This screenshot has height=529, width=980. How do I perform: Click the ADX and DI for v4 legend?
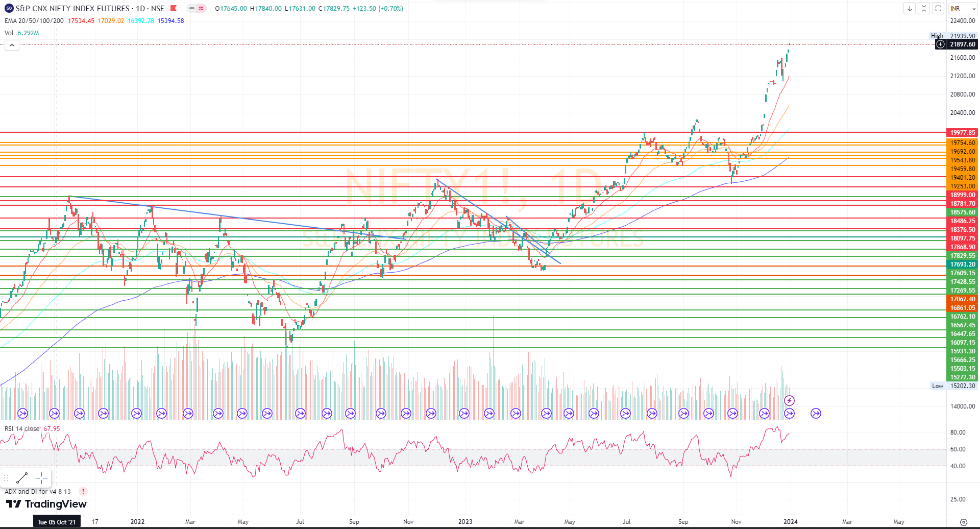(38, 491)
